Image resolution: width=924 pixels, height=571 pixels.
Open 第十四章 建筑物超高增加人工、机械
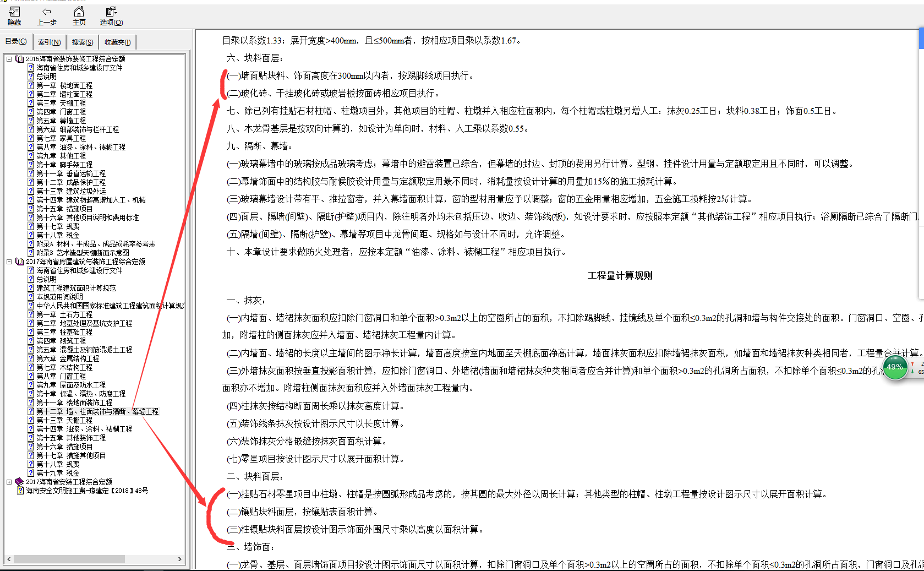coord(91,200)
